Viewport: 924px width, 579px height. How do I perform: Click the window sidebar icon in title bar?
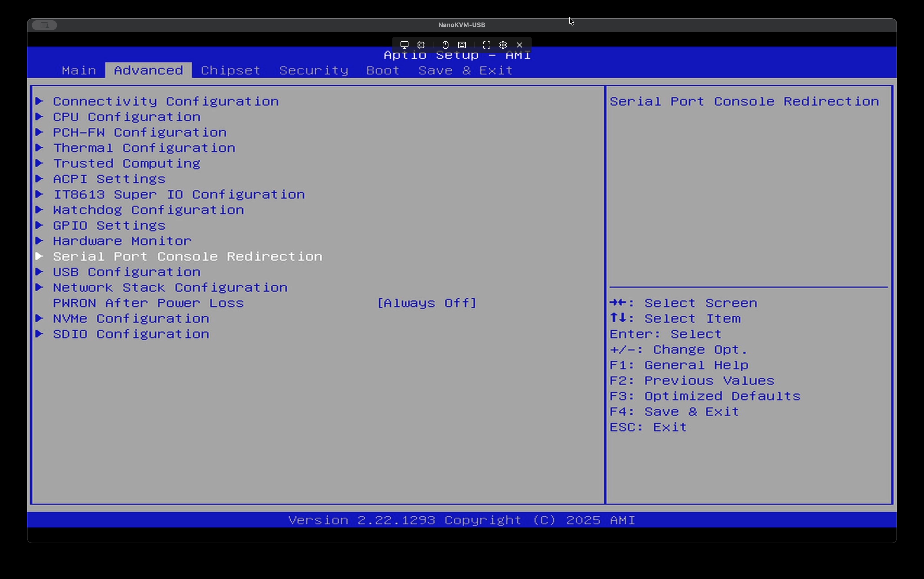coord(44,25)
